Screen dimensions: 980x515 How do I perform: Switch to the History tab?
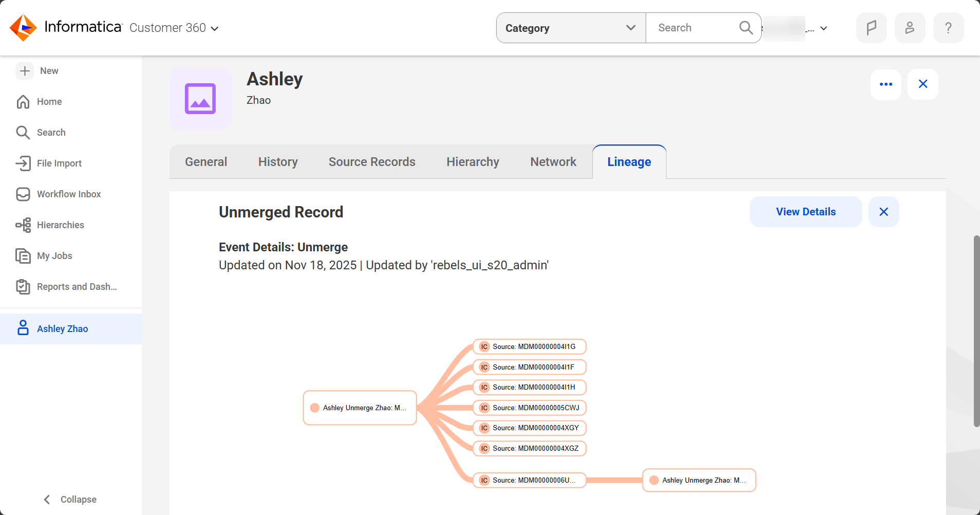click(x=278, y=162)
